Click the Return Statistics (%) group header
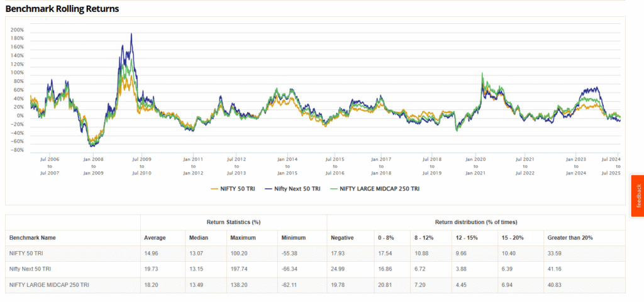 coord(234,222)
